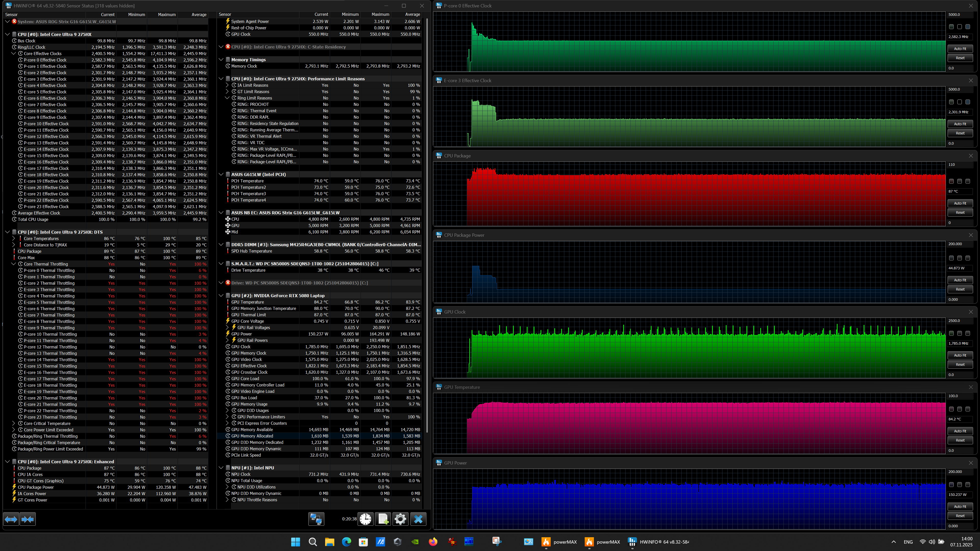Screen dimensions: 980x551
Task: Click the Maximum column header in left pane
Action: 167,15
